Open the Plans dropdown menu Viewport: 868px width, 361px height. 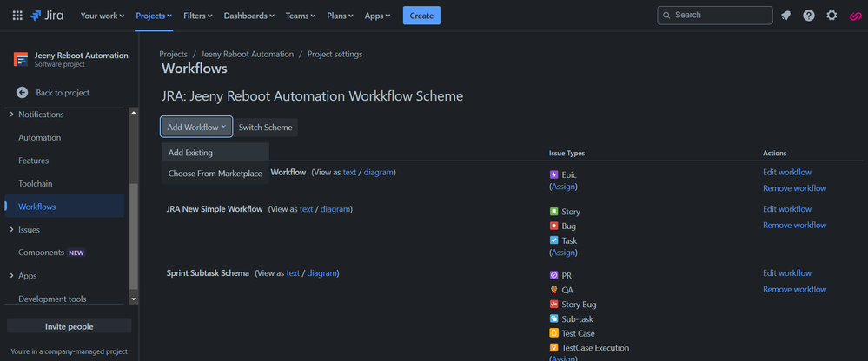340,16
